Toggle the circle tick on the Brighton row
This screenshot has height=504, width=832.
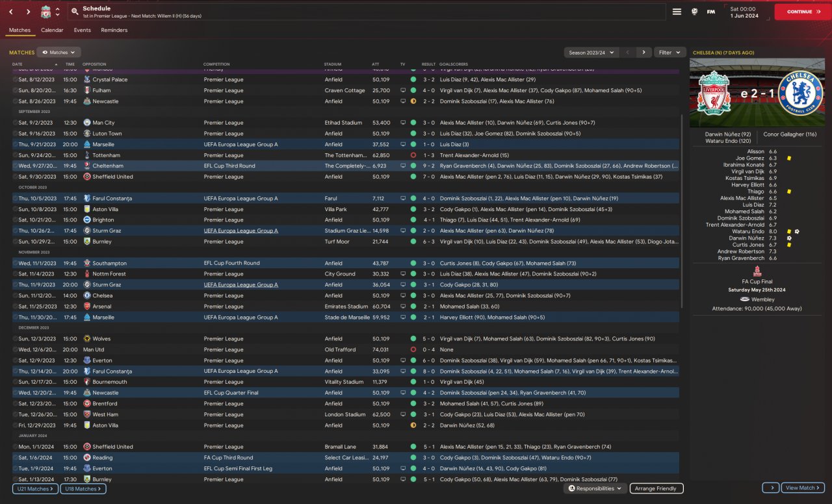point(15,220)
